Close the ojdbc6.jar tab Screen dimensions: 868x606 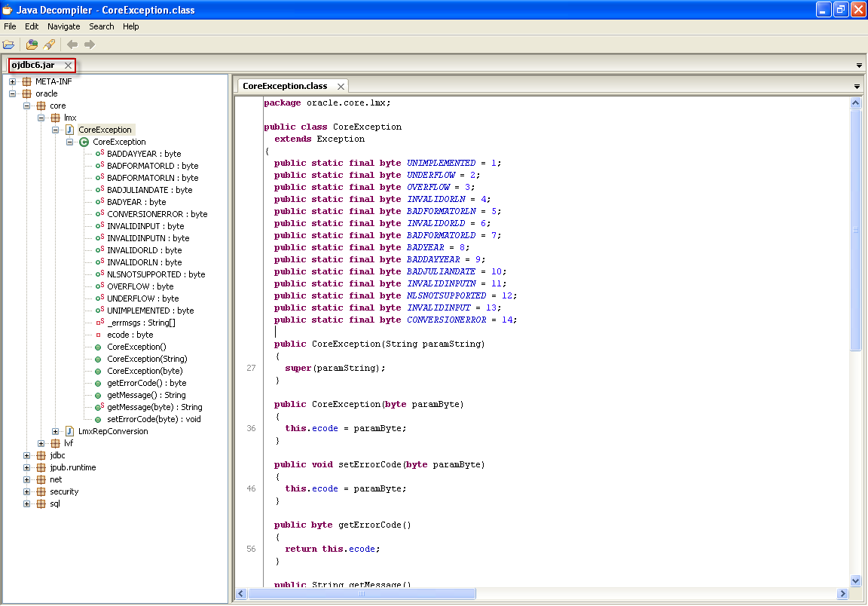click(x=68, y=66)
